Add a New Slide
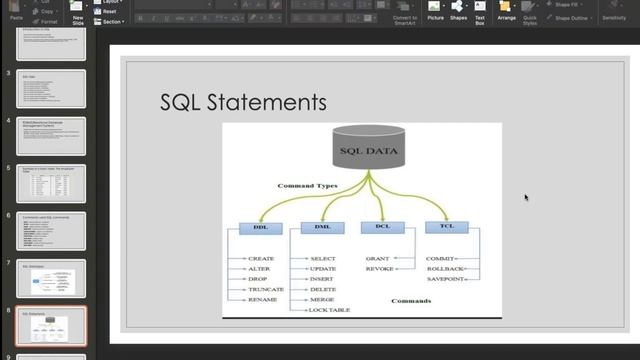This screenshot has width=640, height=360. [x=77, y=12]
